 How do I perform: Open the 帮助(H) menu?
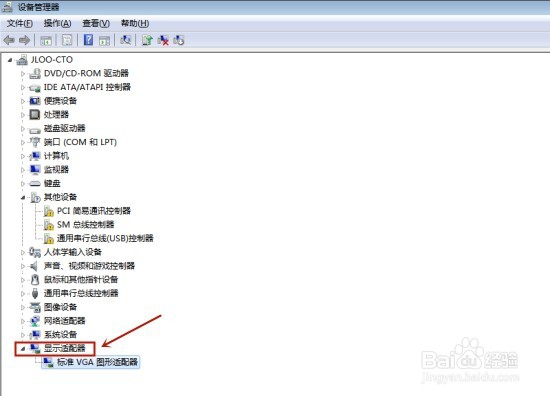click(135, 24)
